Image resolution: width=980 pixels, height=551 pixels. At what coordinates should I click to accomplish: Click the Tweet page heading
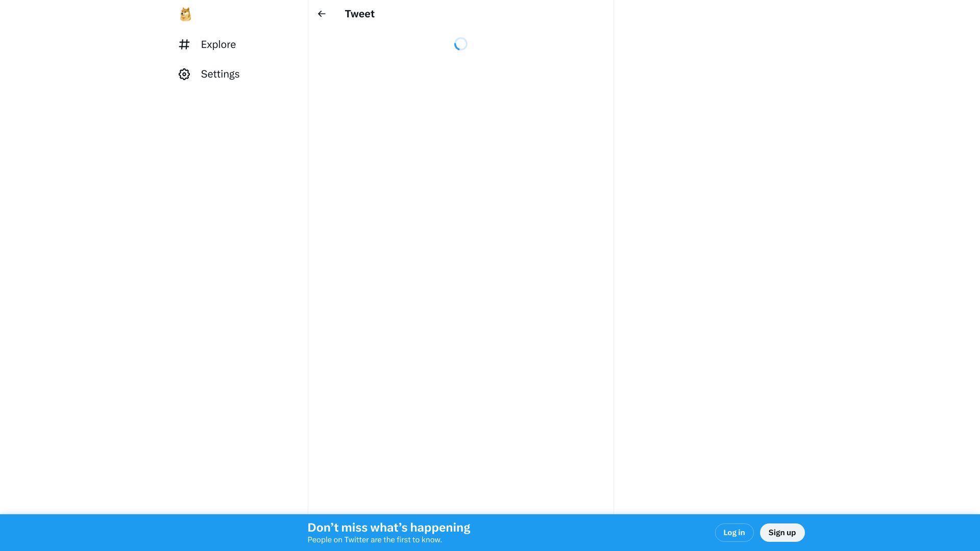click(359, 14)
